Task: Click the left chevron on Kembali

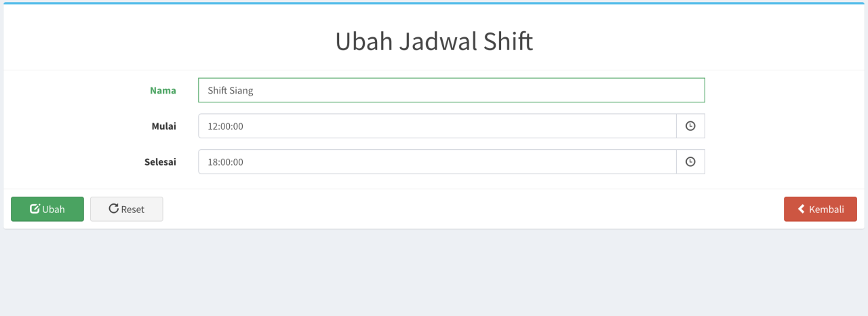Action: (802, 209)
